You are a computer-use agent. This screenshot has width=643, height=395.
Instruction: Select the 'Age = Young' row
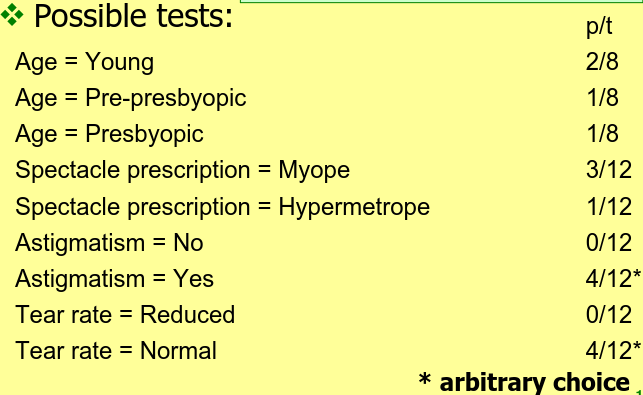pyautogui.click(x=84, y=62)
